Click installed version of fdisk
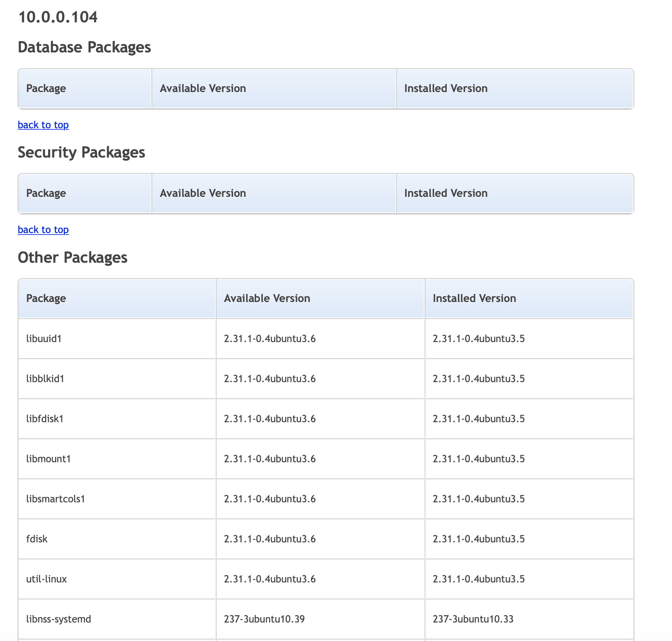Screen dimensions: 672x641 (x=529, y=539)
